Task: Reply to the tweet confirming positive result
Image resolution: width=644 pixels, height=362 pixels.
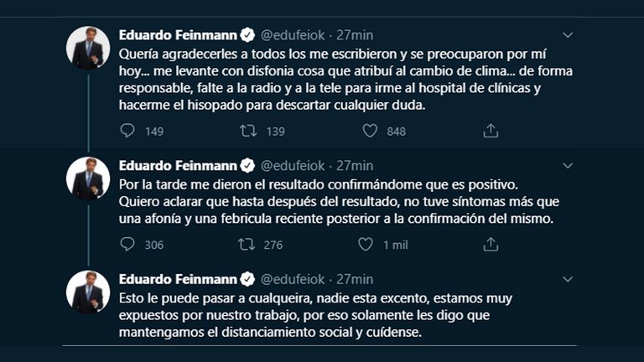Action: (127, 245)
